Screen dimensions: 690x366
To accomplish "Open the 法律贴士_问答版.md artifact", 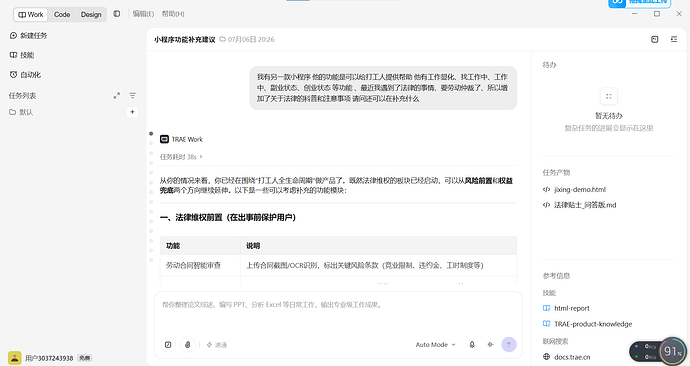I will pyautogui.click(x=580, y=205).
